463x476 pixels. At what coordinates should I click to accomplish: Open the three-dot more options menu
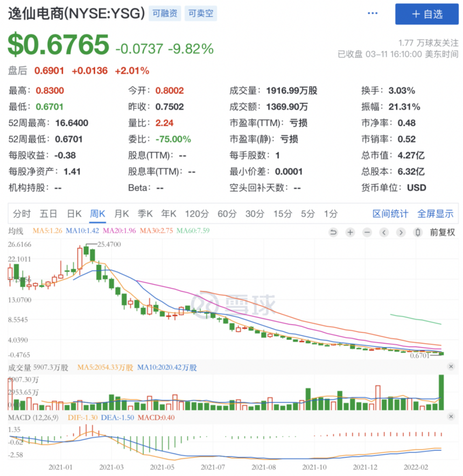click(x=372, y=13)
